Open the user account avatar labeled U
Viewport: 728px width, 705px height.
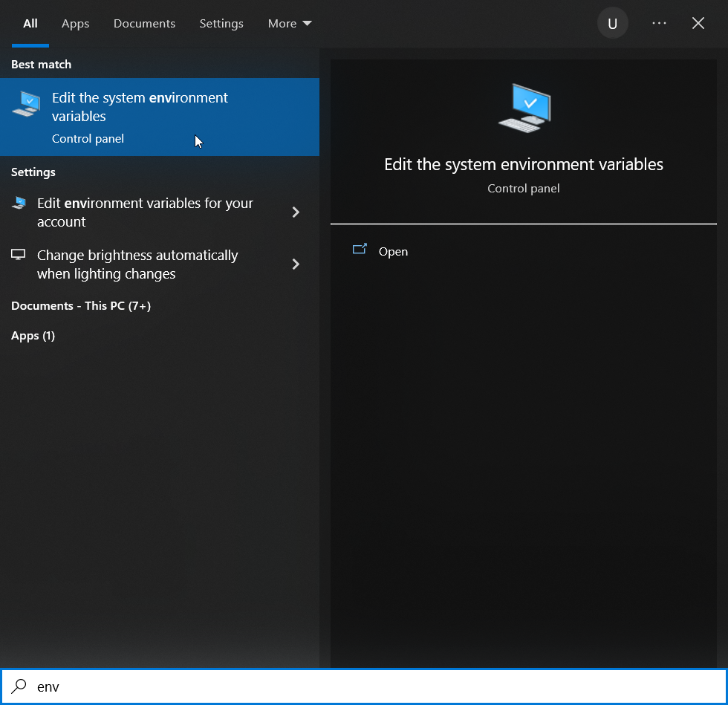point(612,24)
